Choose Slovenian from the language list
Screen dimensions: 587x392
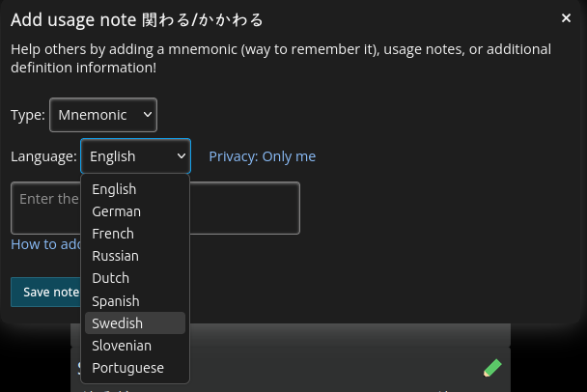(135, 346)
